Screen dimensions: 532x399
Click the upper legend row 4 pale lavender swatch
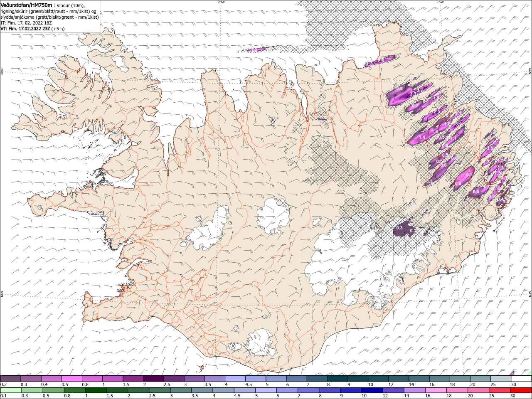pyautogui.click(x=235, y=378)
